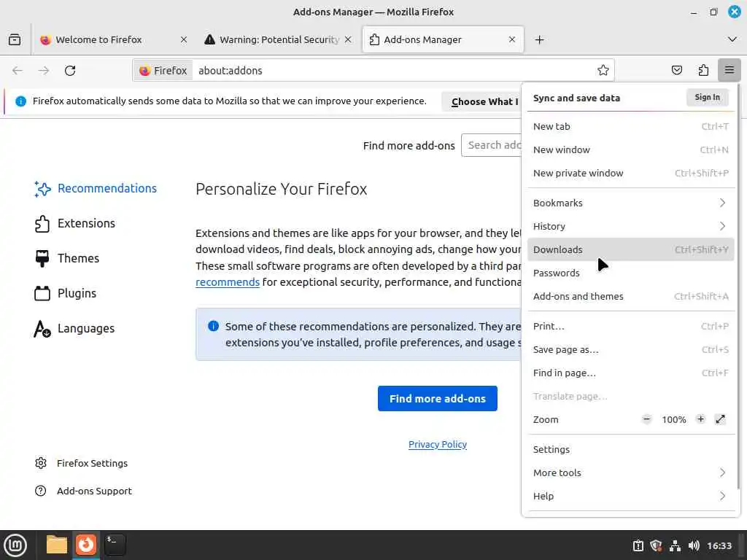Open the Pocket save icon

coord(676,71)
